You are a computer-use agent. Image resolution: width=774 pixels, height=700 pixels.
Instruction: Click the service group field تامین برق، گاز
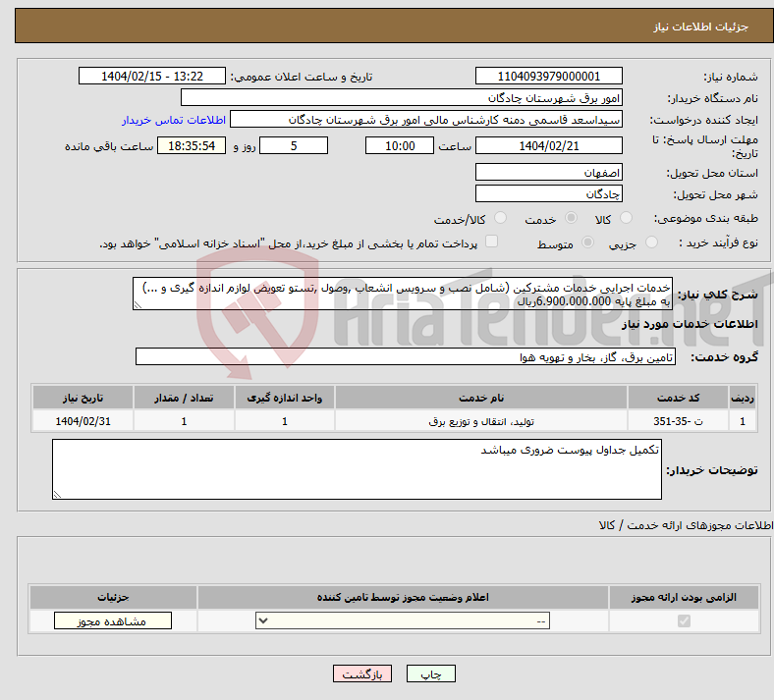406,356
